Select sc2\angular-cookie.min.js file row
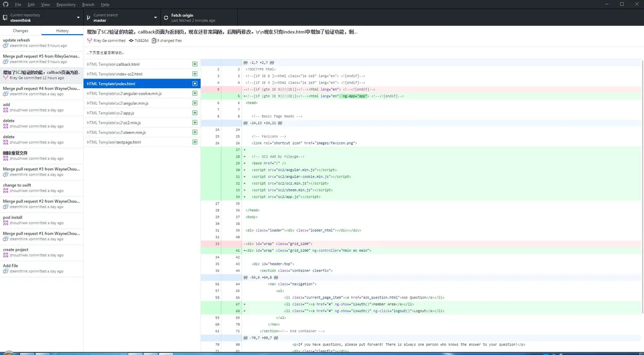Screen dimensions: 644x355 pos(142,94)
